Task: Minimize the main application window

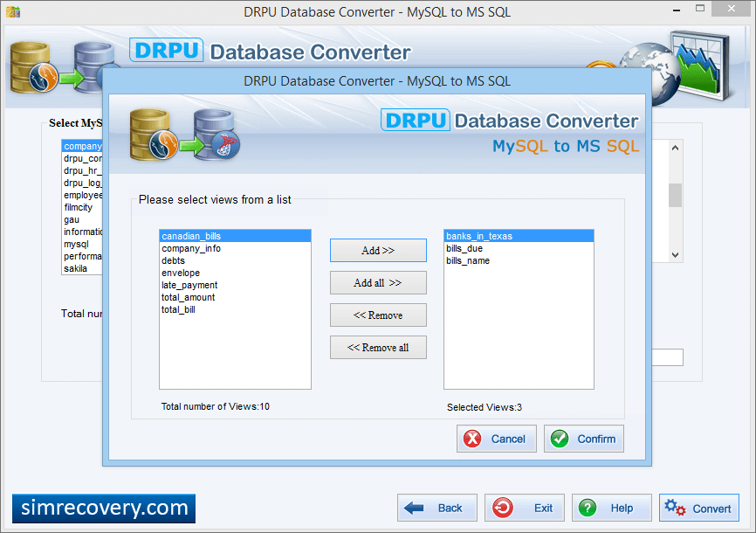Action: (x=677, y=9)
